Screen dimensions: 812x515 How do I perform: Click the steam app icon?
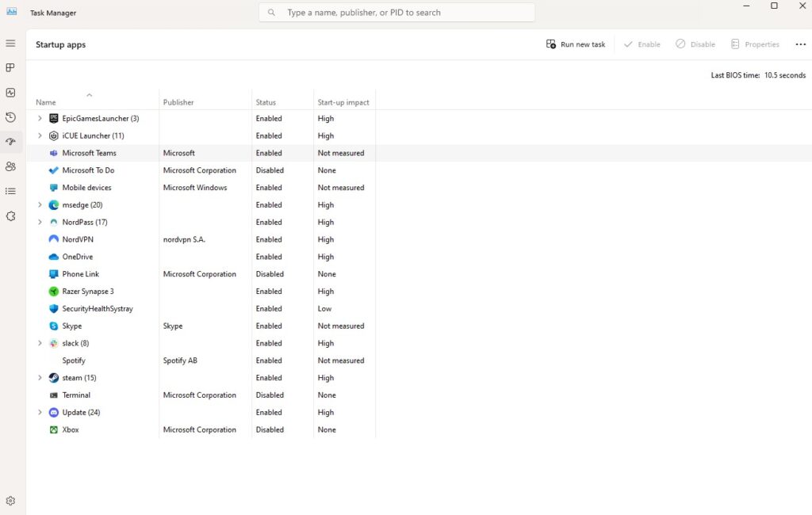pos(53,378)
